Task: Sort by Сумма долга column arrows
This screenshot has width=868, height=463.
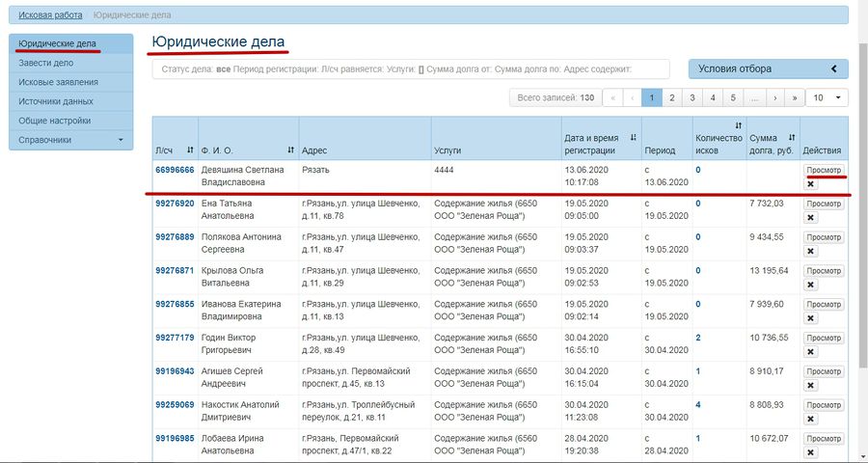Action: (792, 138)
